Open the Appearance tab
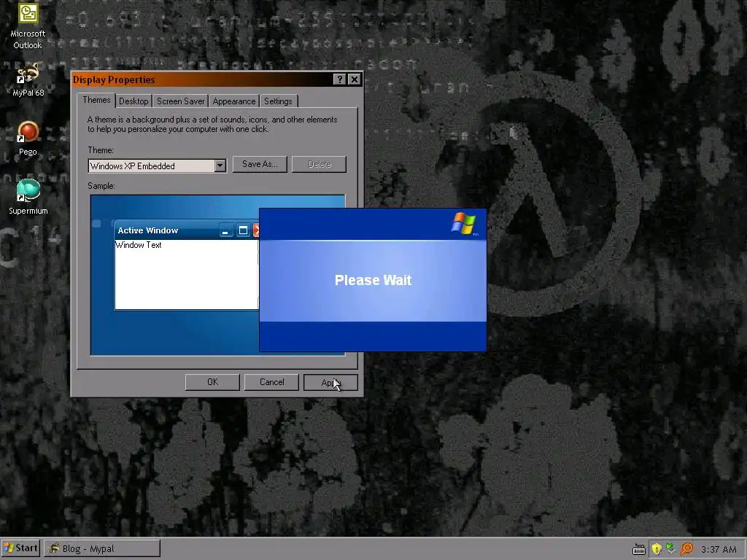 [x=234, y=101]
